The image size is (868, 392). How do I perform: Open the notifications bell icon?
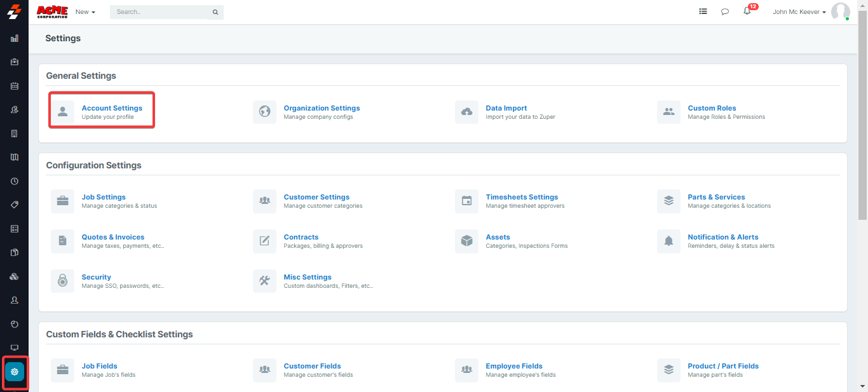[x=747, y=11]
